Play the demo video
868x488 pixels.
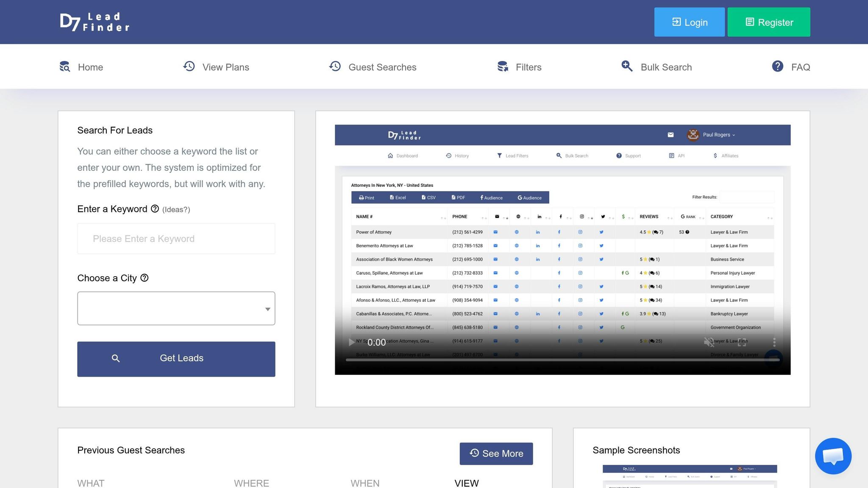(x=351, y=342)
